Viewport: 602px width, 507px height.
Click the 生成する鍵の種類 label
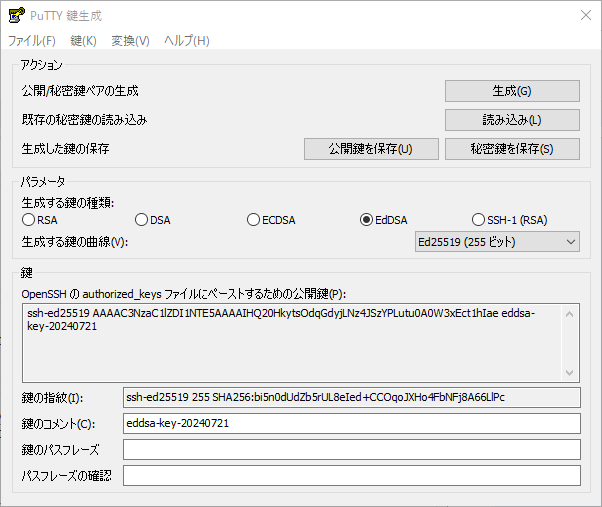(x=68, y=202)
